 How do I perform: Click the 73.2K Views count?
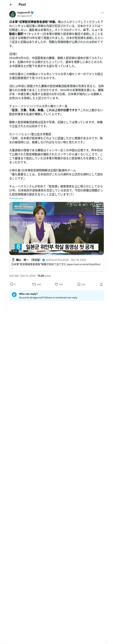[x=44, y=276]
